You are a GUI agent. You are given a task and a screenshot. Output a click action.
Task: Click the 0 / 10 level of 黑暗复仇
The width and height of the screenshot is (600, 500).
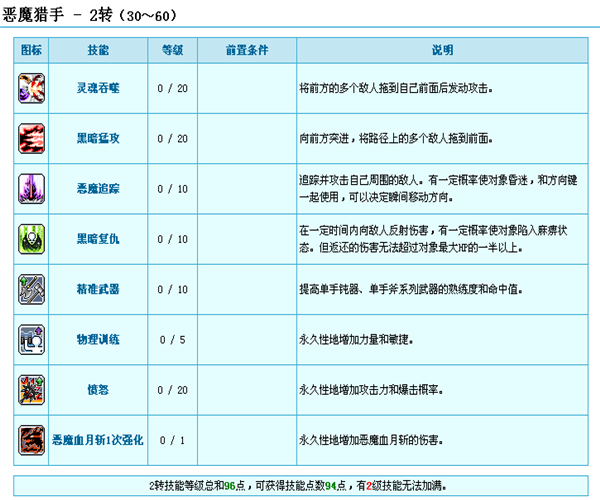point(173,239)
